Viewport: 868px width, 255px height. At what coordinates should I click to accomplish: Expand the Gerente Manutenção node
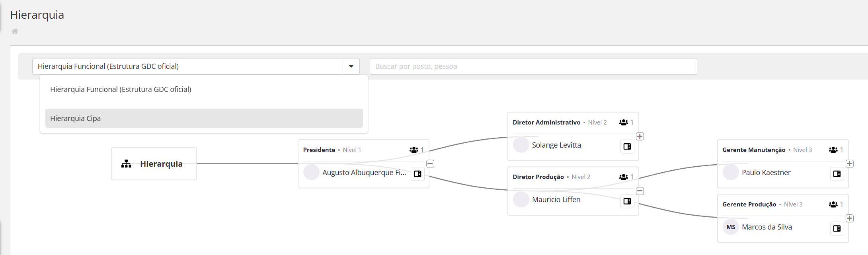coord(850,164)
